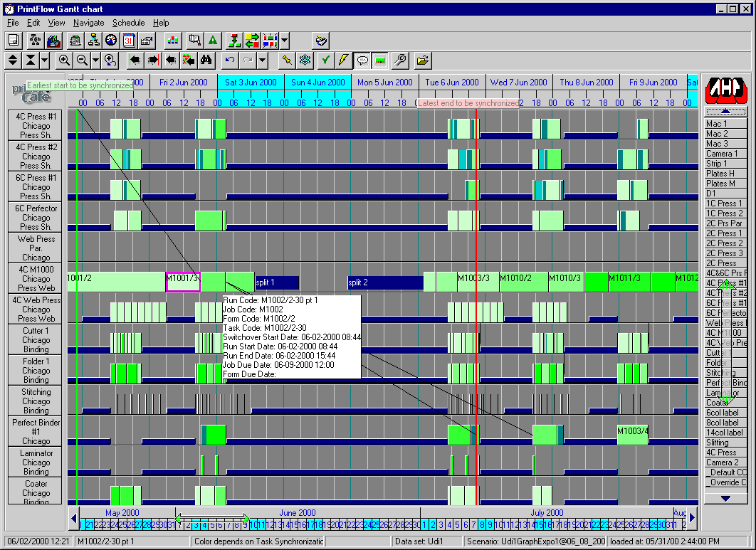
Task: Click the M1010/2 task bar in Gantt chart
Action: click(523, 282)
